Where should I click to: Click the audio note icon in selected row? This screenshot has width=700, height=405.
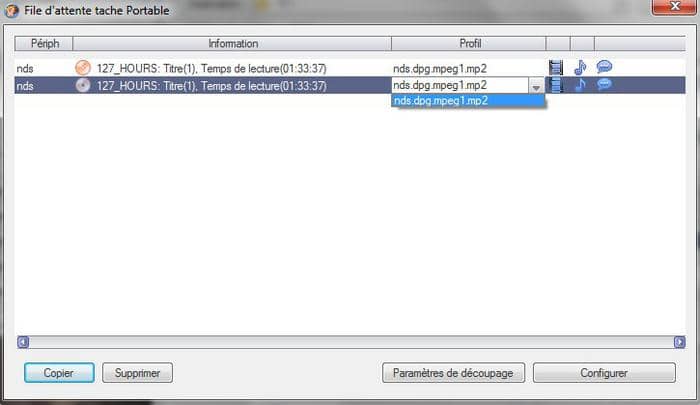[x=580, y=84]
